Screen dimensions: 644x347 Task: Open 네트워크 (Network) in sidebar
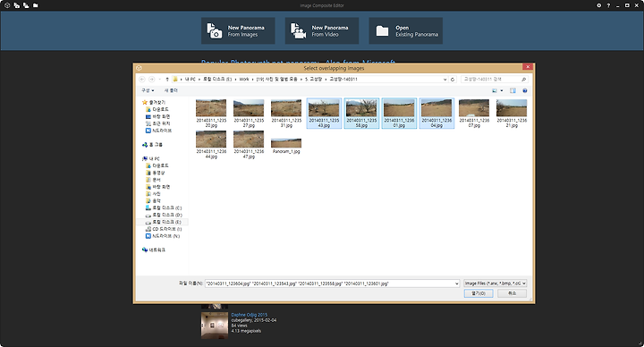(153, 250)
